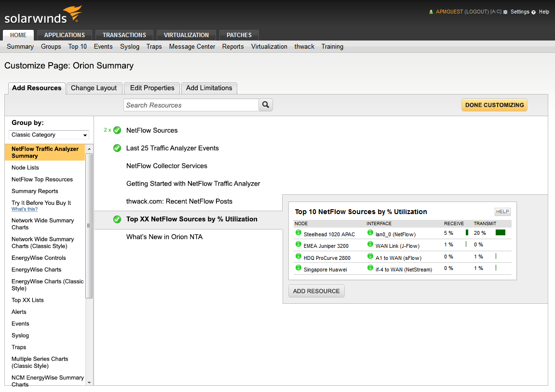
Task: Select NetFlow Top Resources category
Action: click(42, 179)
